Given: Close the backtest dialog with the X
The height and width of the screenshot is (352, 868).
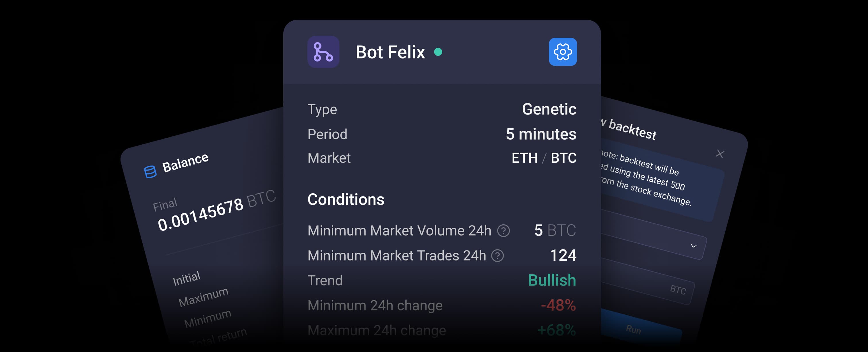Looking at the screenshot, I should (720, 153).
